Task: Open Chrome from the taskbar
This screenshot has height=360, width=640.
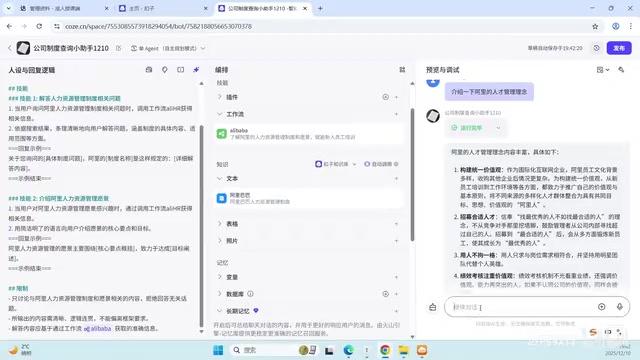Action: (385, 350)
